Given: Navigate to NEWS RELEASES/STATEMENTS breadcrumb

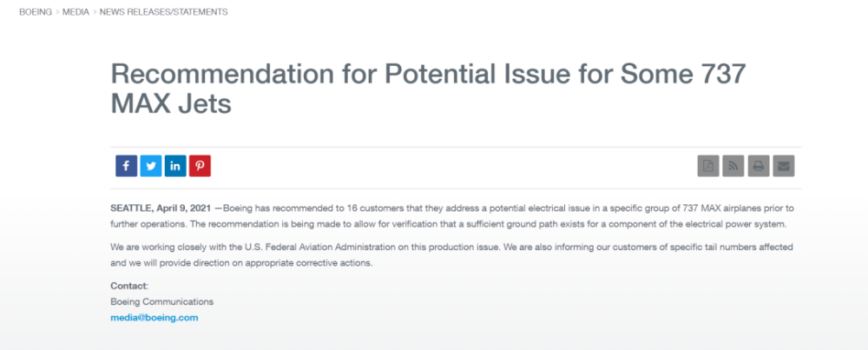Looking at the screenshot, I should point(163,11).
